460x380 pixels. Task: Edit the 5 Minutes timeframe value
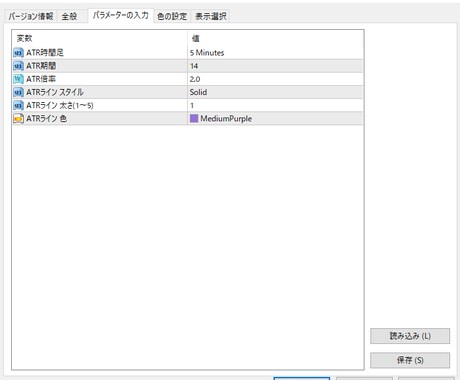coord(275,53)
